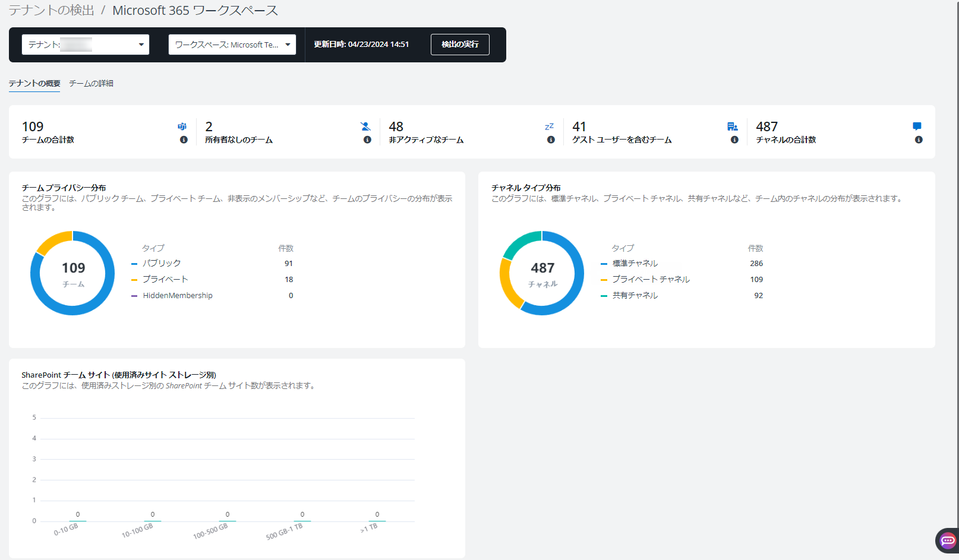The height and width of the screenshot is (560, 959).
Task: Click the 標準チャネル count 286
Action: tap(756, 264)
